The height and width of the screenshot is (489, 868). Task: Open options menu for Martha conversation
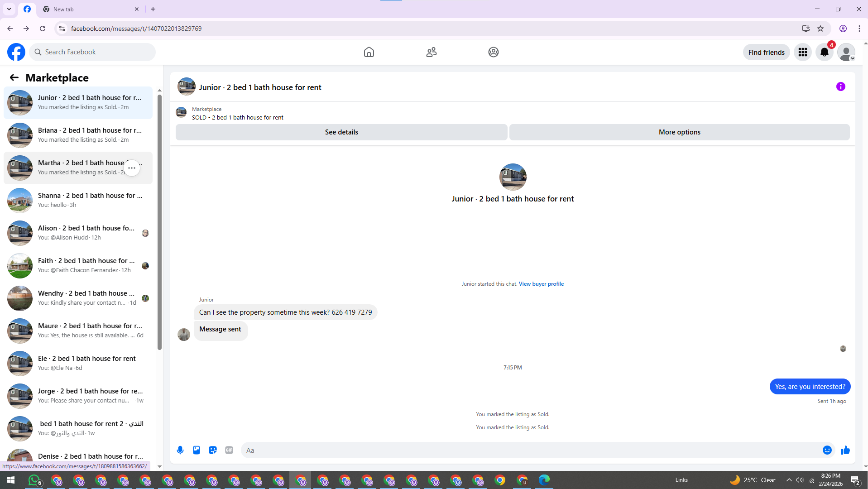pos(132,168)
